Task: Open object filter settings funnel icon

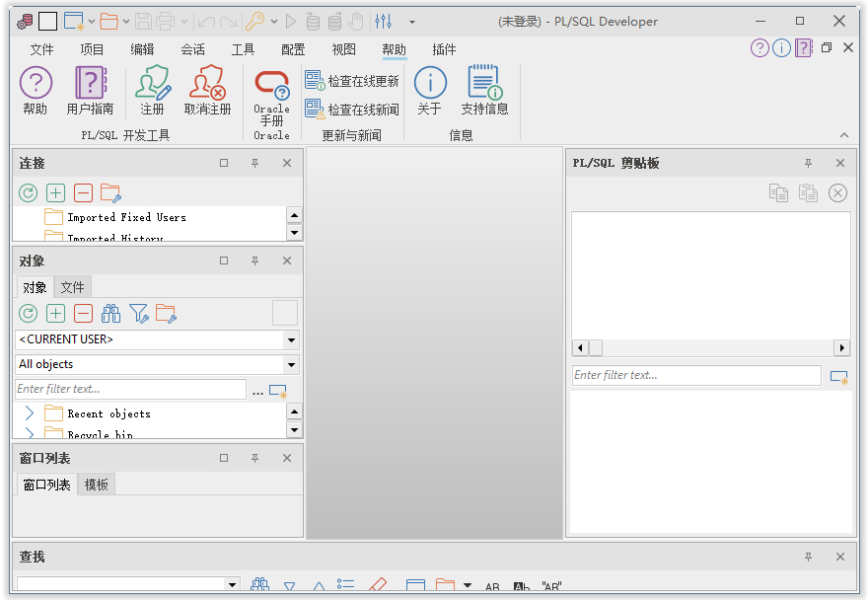Action: click(139, 314)
